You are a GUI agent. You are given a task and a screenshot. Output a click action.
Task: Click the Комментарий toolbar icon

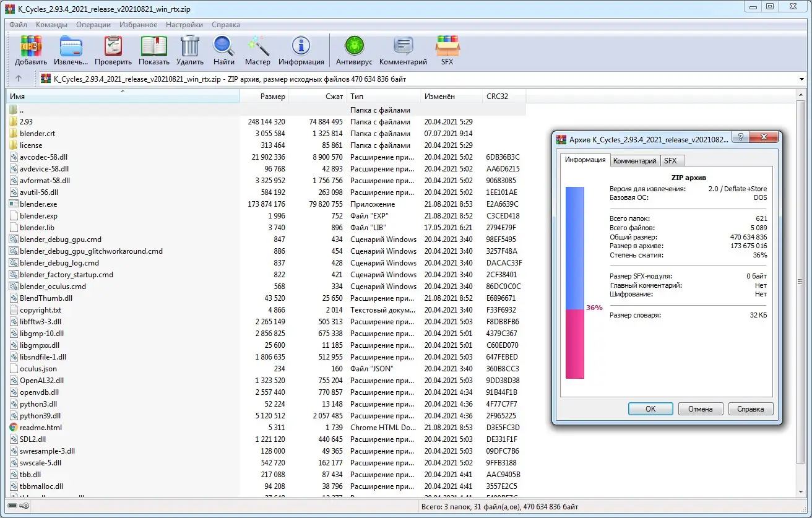(403, 46)
